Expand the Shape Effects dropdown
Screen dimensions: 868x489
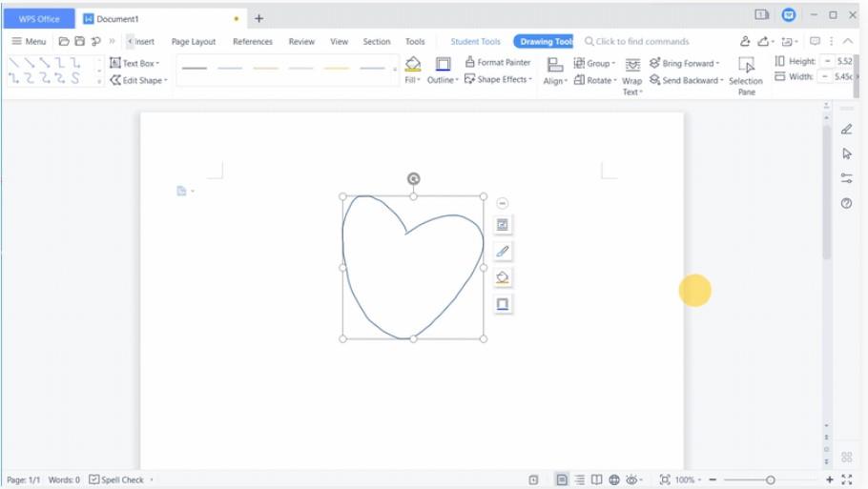[x=531, y=80]
